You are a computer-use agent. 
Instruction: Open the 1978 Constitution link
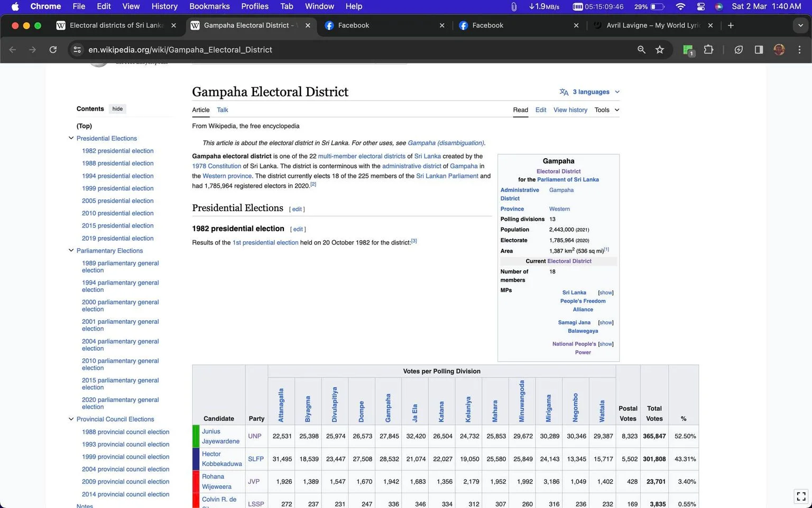(217, 166)
